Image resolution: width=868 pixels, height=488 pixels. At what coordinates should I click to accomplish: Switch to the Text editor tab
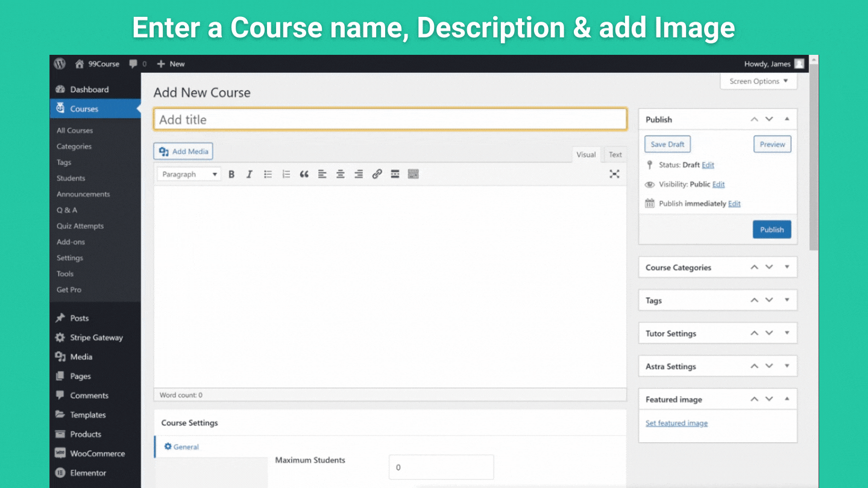click(615, 155)
